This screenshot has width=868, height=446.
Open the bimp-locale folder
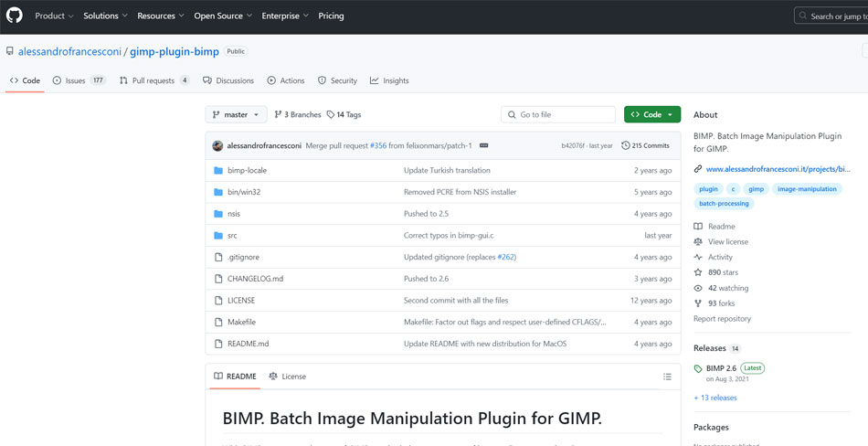pyautogui.click(x=247, y=171)
